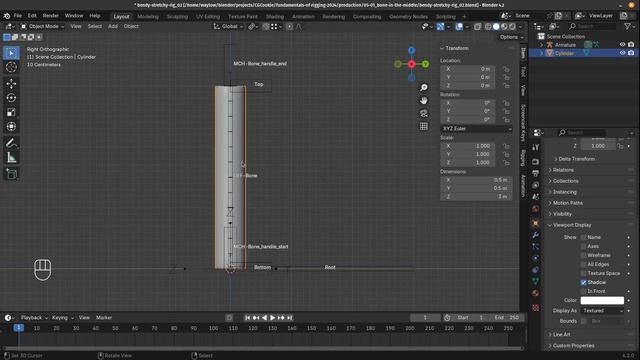Click the timeline current frame marker

pos(18,328)
